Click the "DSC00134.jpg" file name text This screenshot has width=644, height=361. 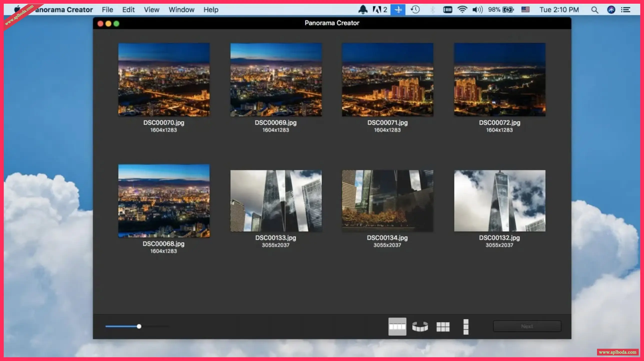tap(387, 238)
